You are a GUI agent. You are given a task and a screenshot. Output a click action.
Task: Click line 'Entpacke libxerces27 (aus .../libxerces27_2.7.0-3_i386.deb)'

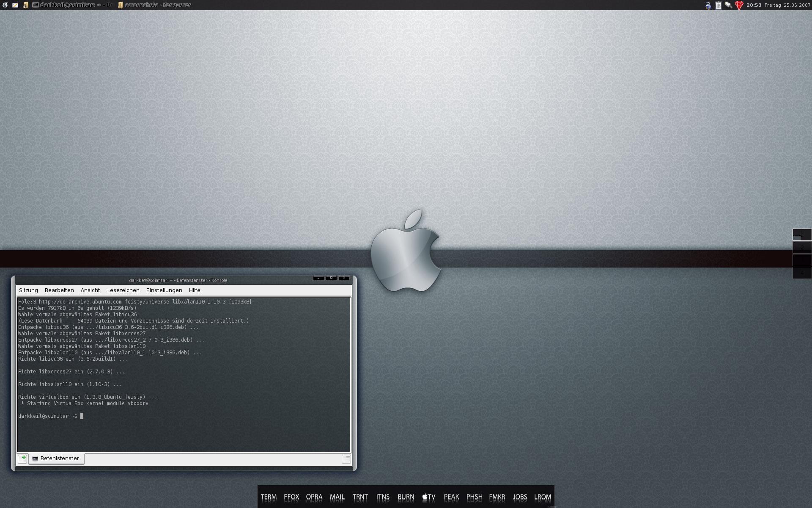pyautogui.click(x=111, y=340)
